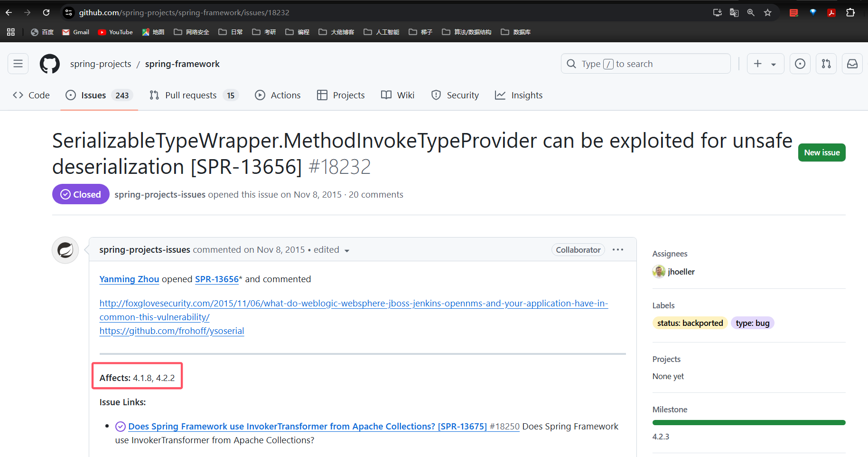Image resolution: width=868 pixels, height=457 pixels.
Task: Expand the comment edited history dropdown
Action: [331, 250]
